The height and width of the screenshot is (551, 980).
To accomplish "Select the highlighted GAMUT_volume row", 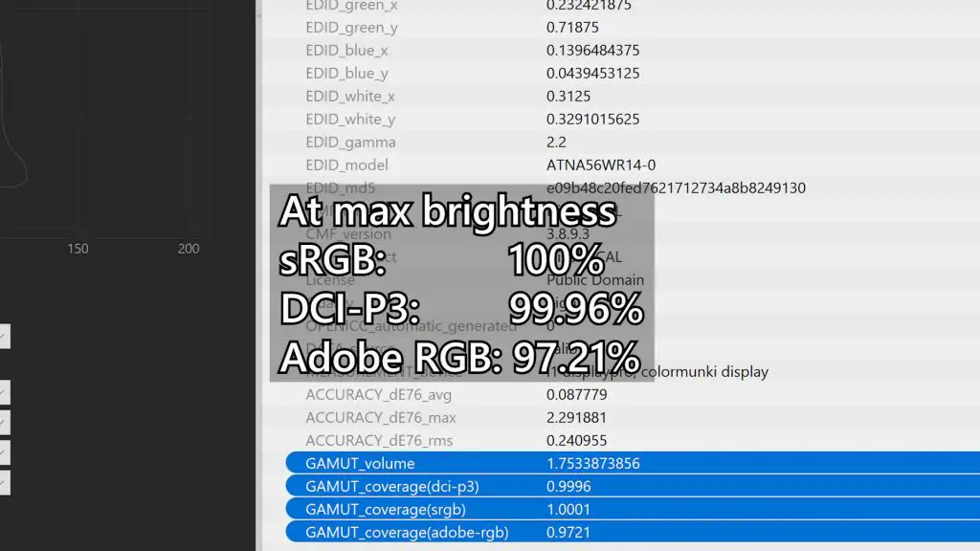I will click(633, 464).
